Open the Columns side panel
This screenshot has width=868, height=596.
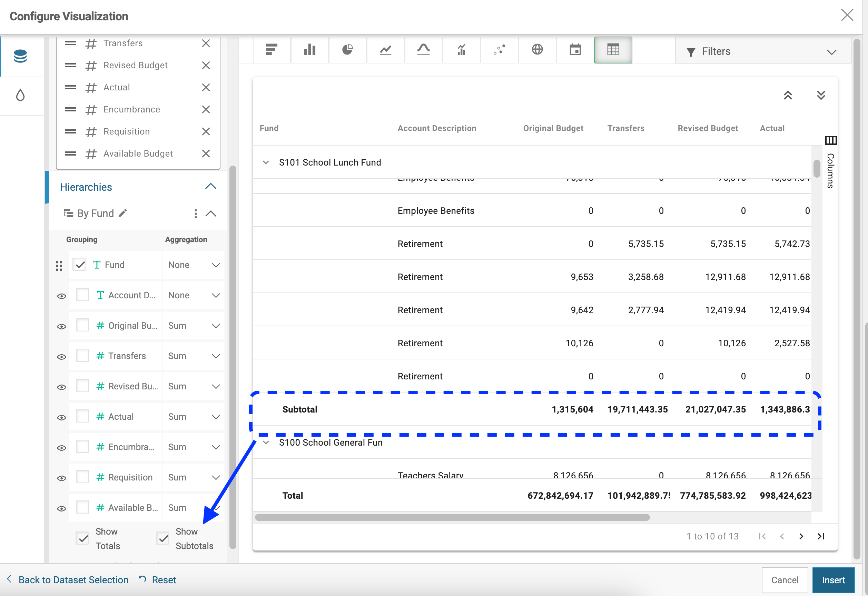831,162
